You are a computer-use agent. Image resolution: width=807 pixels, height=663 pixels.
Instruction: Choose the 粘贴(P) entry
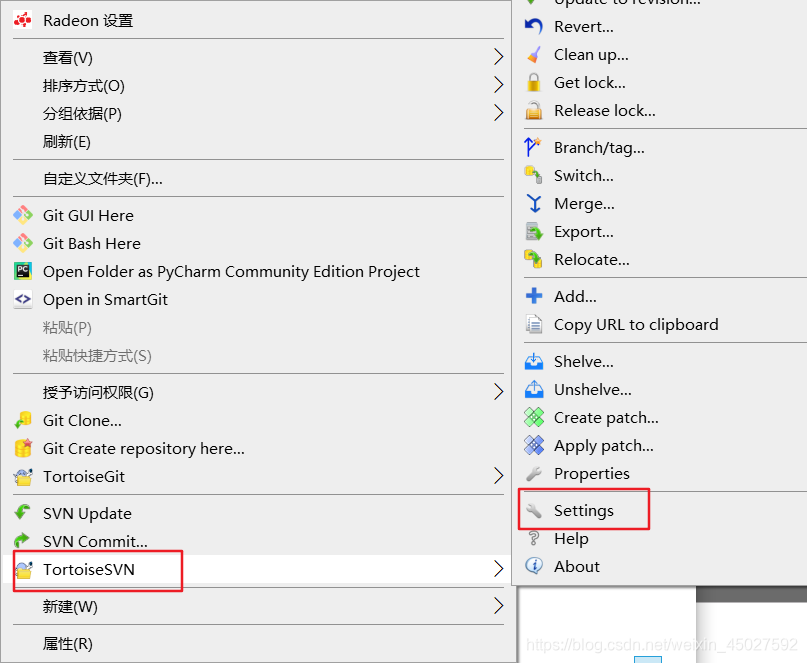67,327
